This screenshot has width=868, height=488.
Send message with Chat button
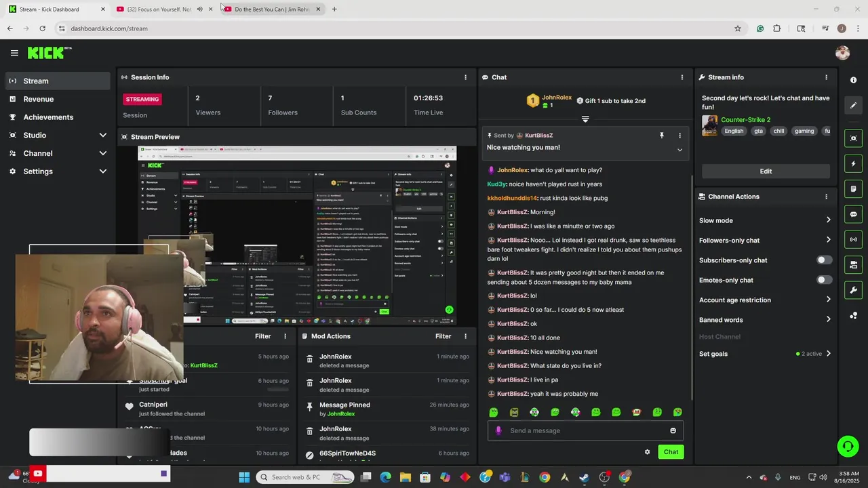tap(671, 452)
